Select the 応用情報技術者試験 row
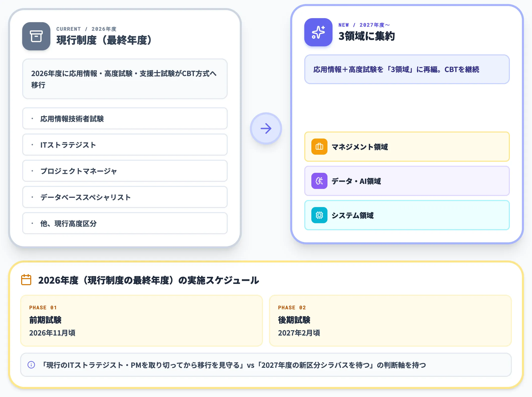 pos(125,119)
